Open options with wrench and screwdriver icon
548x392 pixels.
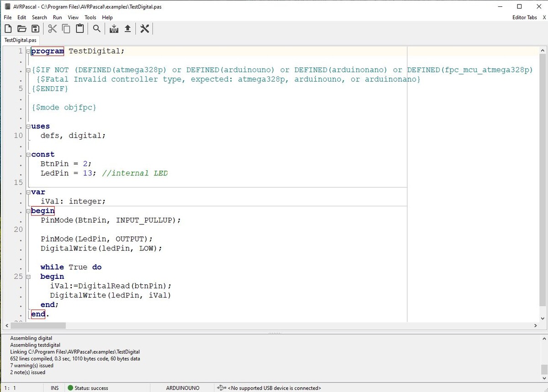[x=145, y=29]
